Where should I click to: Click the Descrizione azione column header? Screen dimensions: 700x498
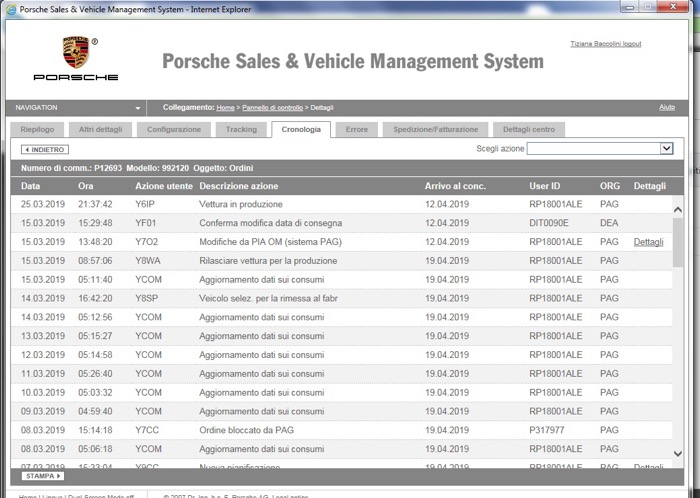pos(239,186)
